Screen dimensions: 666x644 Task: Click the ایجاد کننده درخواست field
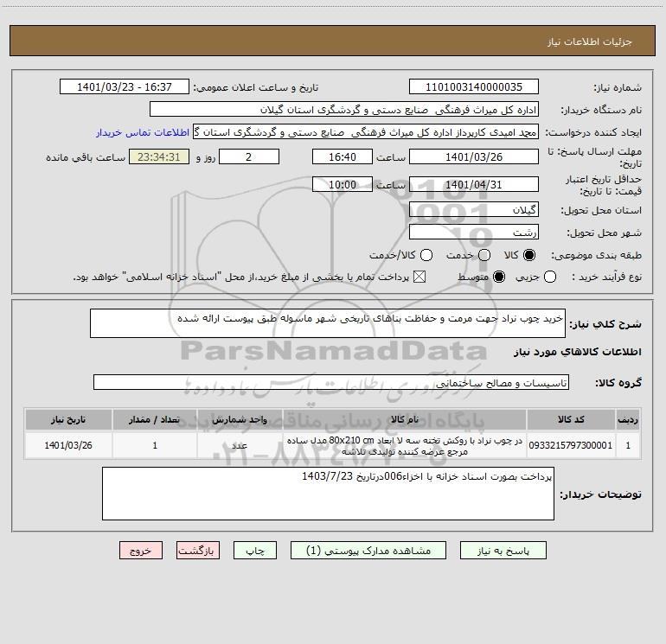click(366, 132)
